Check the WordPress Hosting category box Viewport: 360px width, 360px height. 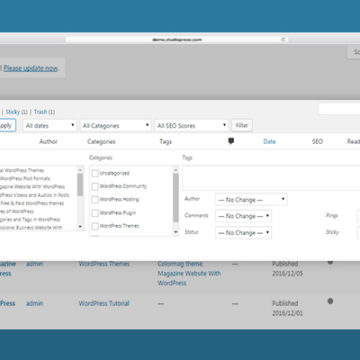click(x=95, y=200)
